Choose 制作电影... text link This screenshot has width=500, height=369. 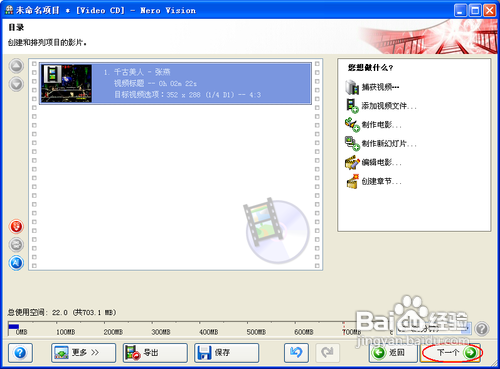tap(382, 125)
